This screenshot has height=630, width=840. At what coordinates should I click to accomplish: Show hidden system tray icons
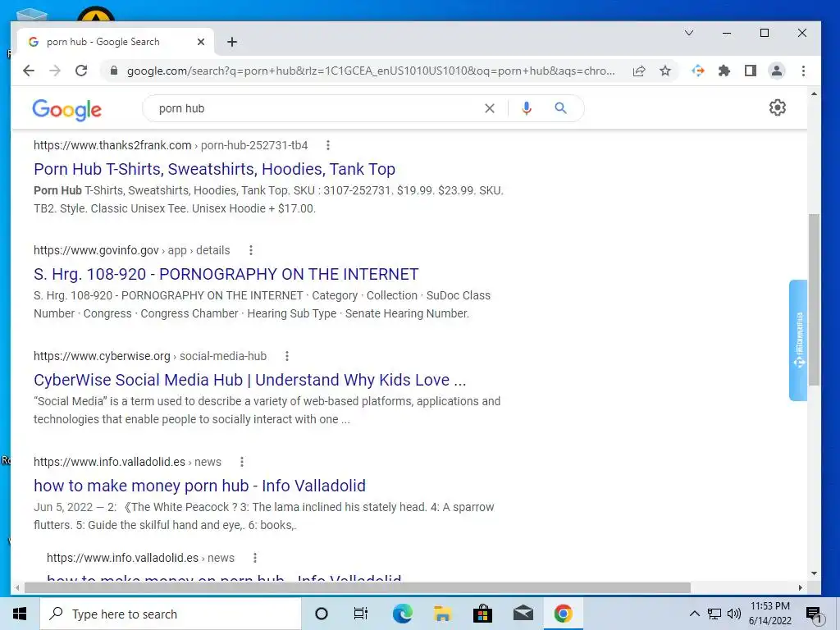[694, 614]
